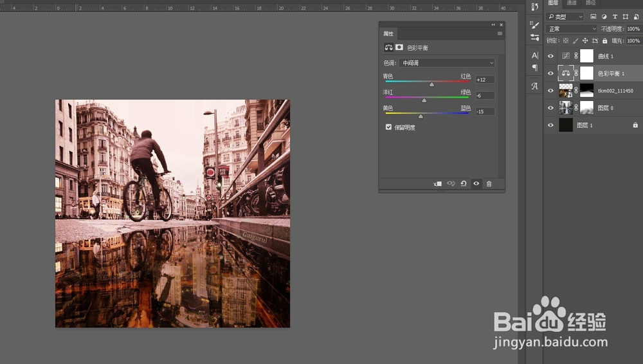Toggle adjustment visibility eye in Properties panel

pos(476,184)
